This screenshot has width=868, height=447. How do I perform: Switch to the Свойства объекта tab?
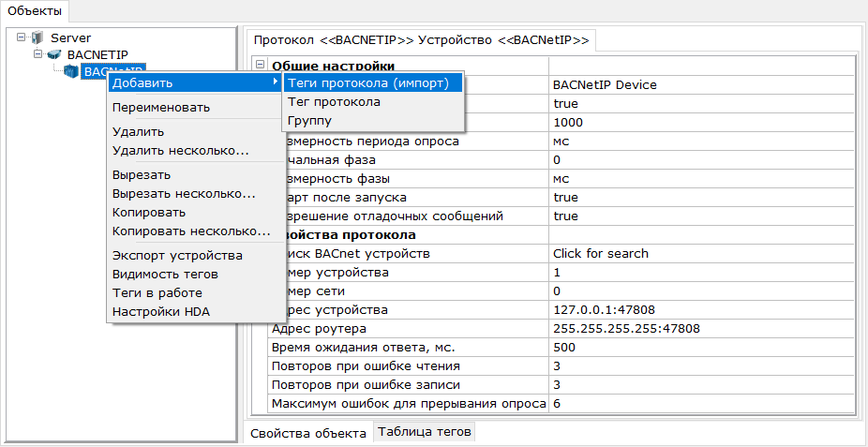click(308, 433)
